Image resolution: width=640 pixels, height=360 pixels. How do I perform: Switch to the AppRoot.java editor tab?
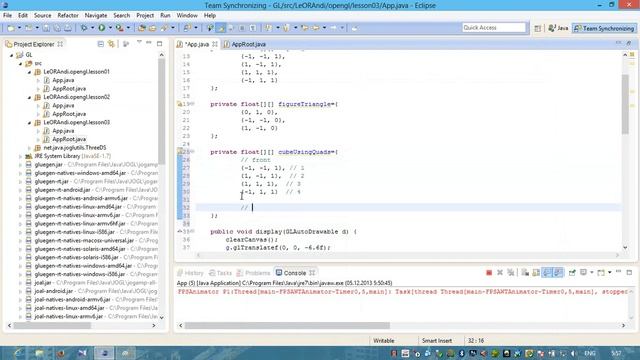click(x=244, y=44)
